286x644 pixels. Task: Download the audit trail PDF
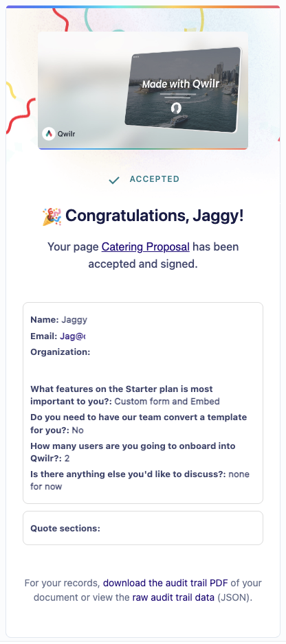(x=166, y=583)
